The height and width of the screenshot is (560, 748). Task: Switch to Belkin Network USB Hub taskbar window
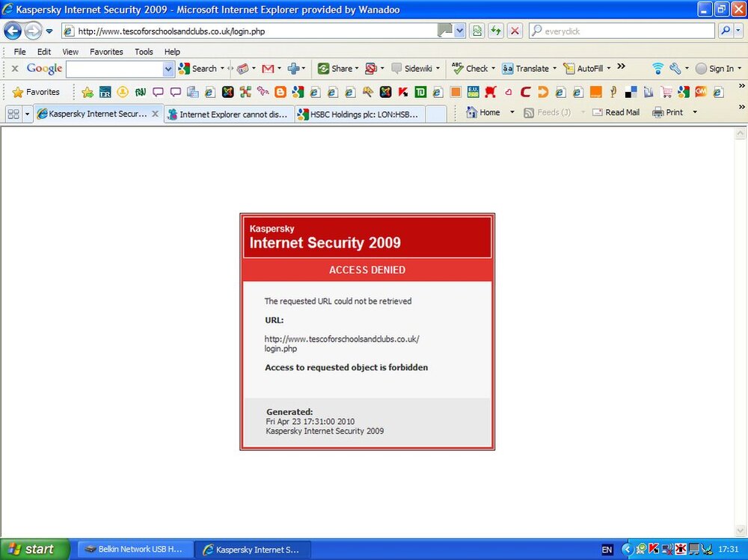(x=135, y=550)
